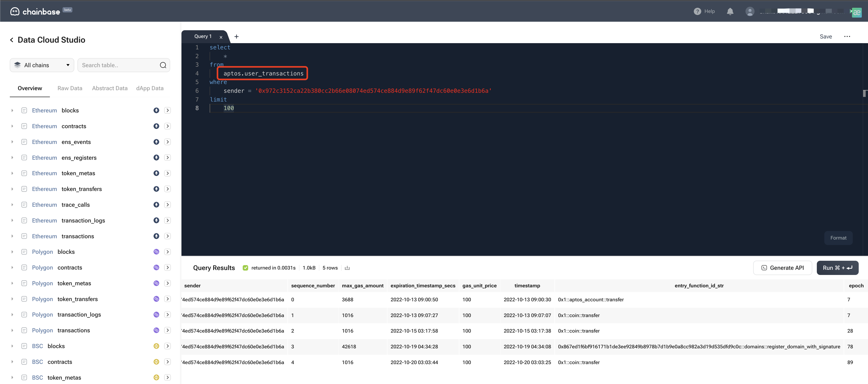Click the chainbase logo
Image resolution: width=868 pixels, height=384 pixels.
click(35, 11)
